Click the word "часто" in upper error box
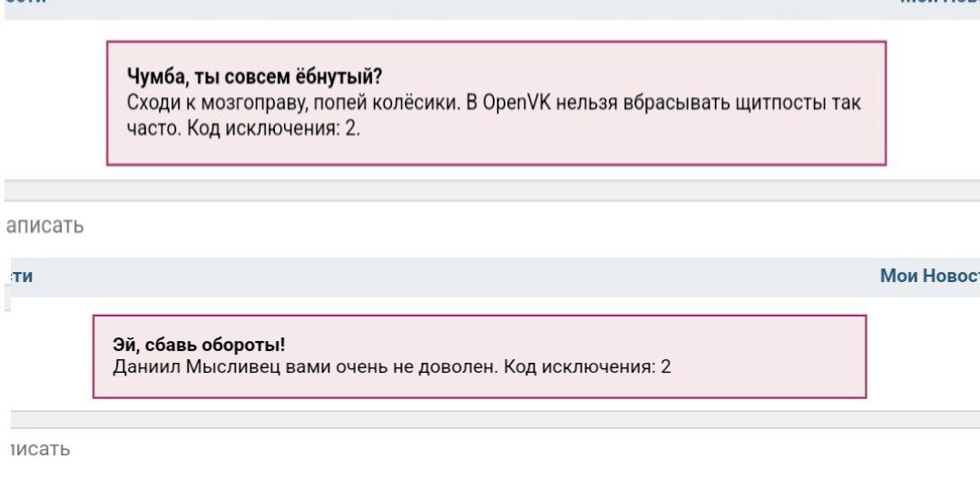The image size is (980, 478). tap(154, 128)
